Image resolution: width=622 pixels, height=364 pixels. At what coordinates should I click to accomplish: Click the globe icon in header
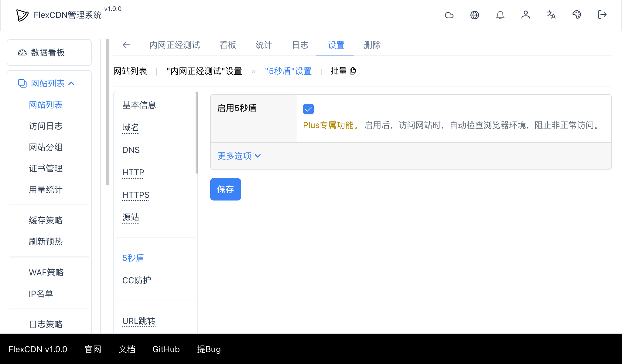(x=475, y=15)
